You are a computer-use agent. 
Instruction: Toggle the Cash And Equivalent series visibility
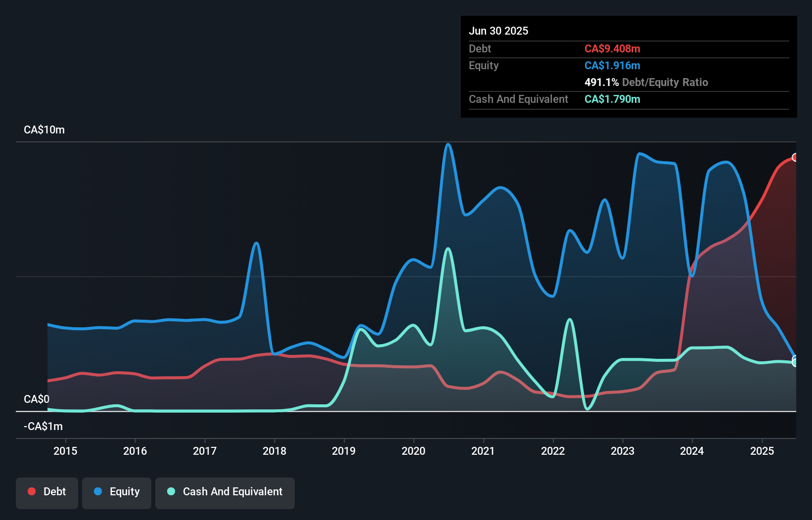click(225, 492)
